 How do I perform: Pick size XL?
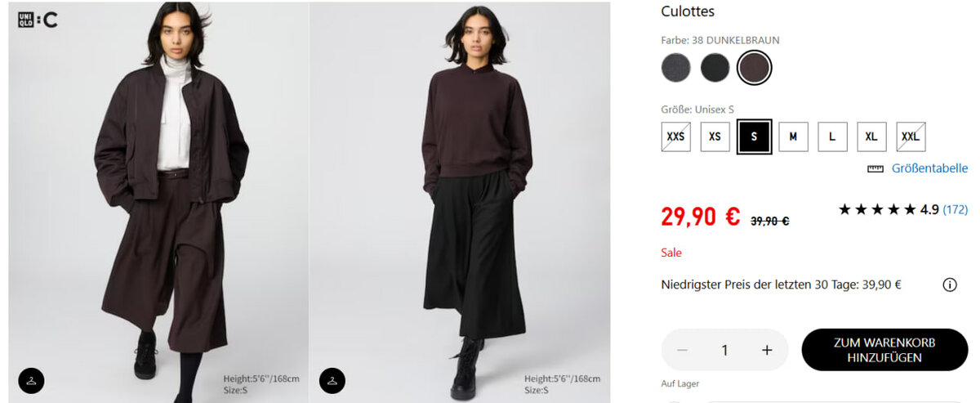[x=871, y=137]
